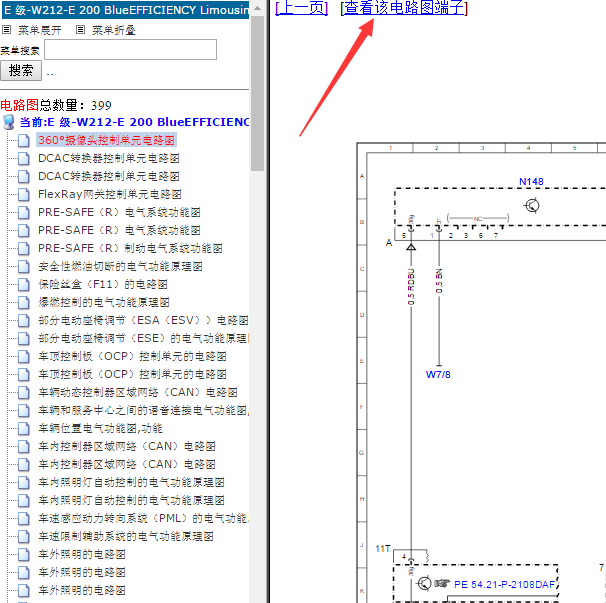Image resolution: width=606 pixels, height=603 pixels.
Task: Open the 查看该电路图端子 link
Action: click(x=404, y=8)
